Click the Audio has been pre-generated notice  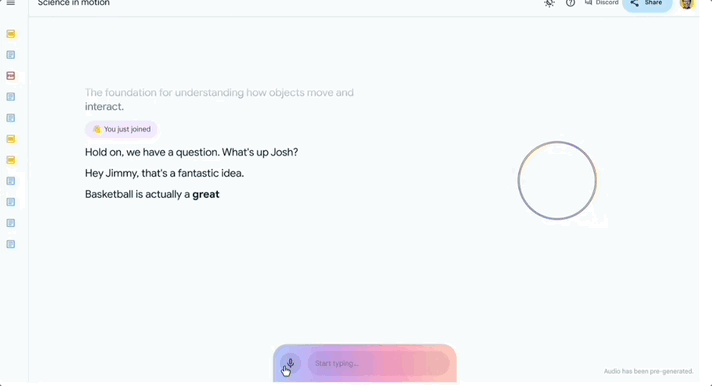[648, 371]
